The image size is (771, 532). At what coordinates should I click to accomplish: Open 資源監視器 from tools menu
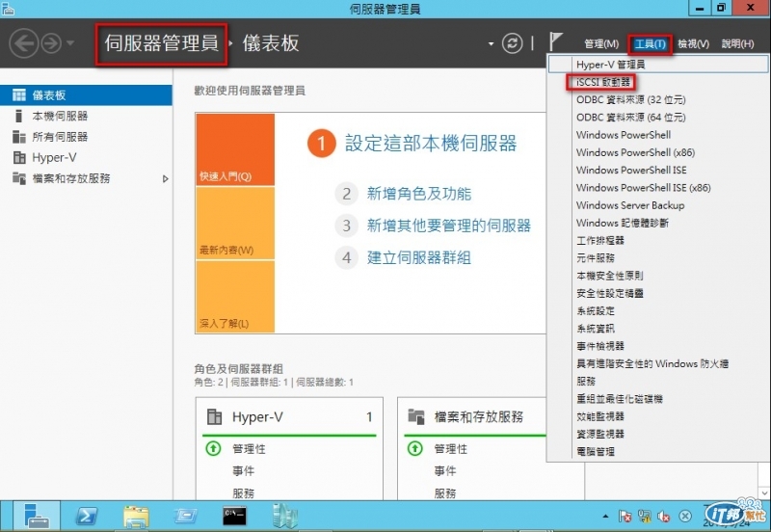(658, 434)
